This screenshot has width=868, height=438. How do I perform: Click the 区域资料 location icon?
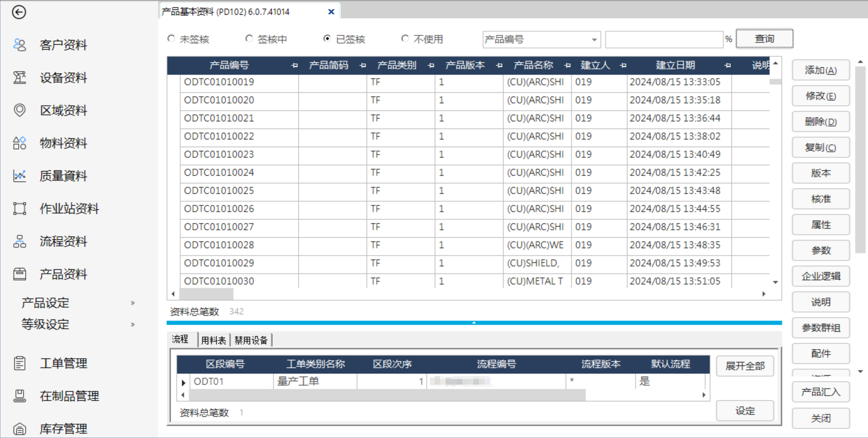pos(19,110)
